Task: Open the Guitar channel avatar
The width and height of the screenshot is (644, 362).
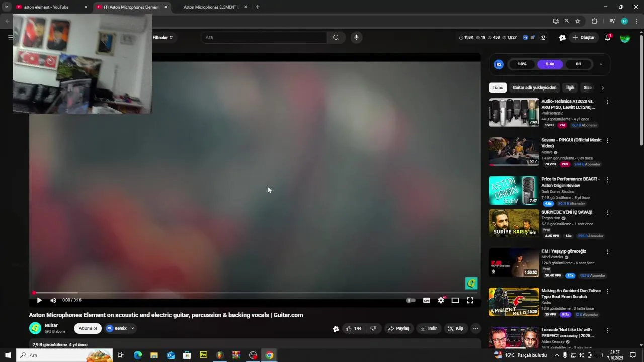Action: click(35, 328)
